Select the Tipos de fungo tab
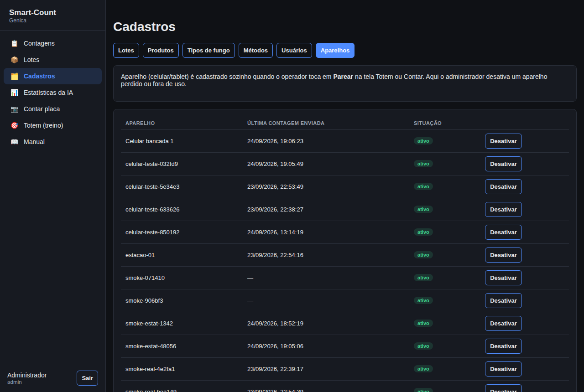The height and width of the screenshot is (392, 584). (209, 51)
